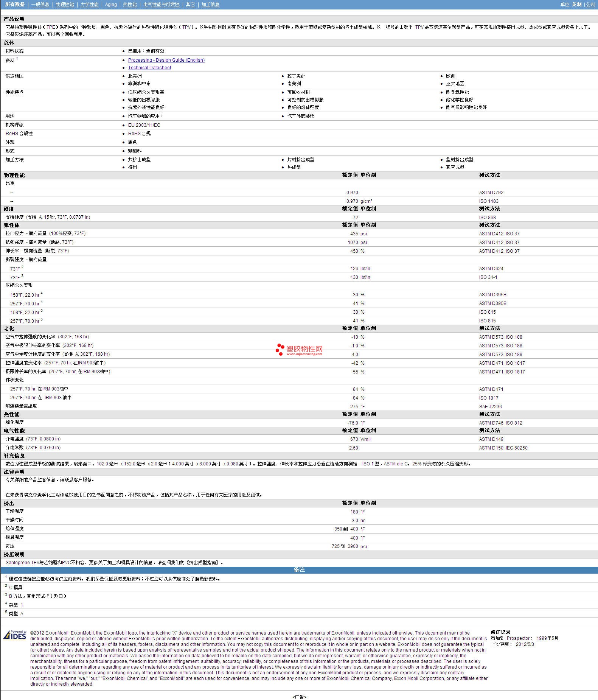
Task: Click the 老化 section heading
Action: point(9,328)
